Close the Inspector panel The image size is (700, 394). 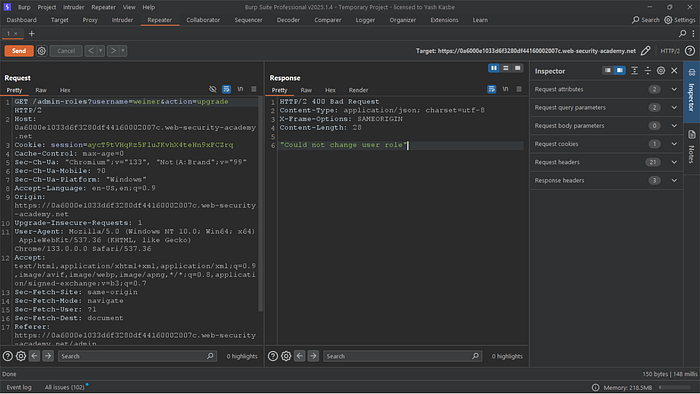tap(674, 71)
